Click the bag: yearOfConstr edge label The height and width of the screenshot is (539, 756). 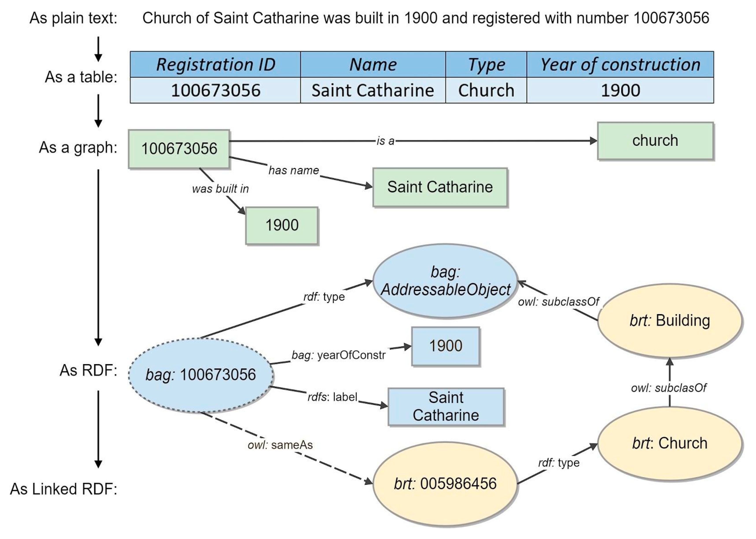pyautogui.click(x=338, y=356)
